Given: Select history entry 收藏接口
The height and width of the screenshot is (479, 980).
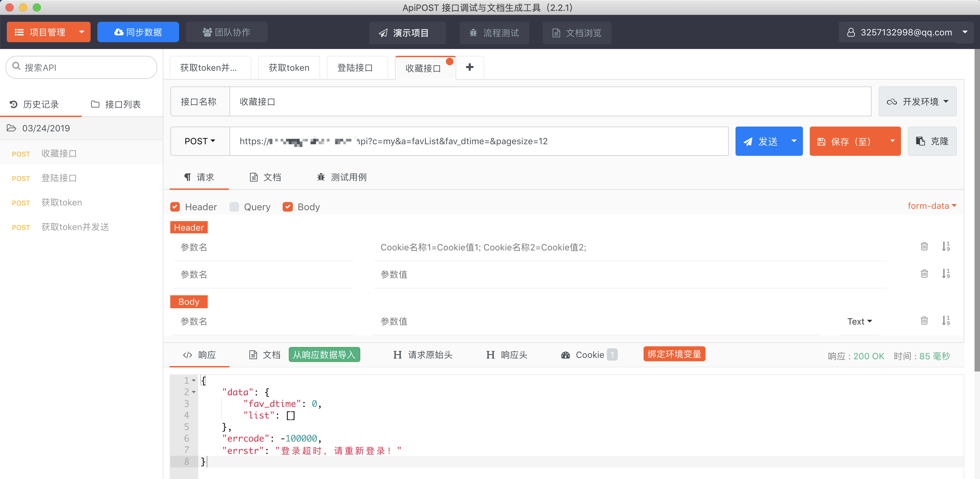Looking at the screenshot, I should pyautogui.click(x=81, y=153).
